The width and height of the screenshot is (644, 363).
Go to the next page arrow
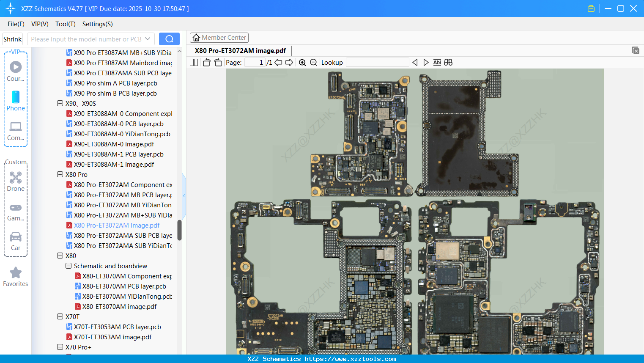[289, 63]
